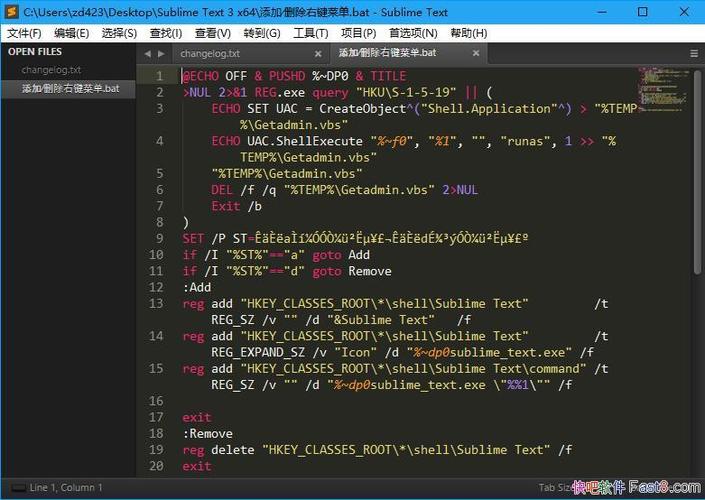Image resolution: width=705 pixels, height=500 pixels.
Task: Open the 项目(P) menu
Action: tap(358, 33)
